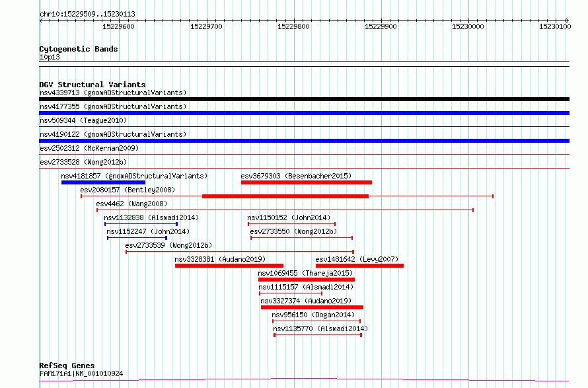Screen dimensions: 588x388
Task: Click the chr10:15229509..15230113 region label
Action: point(87,15)
